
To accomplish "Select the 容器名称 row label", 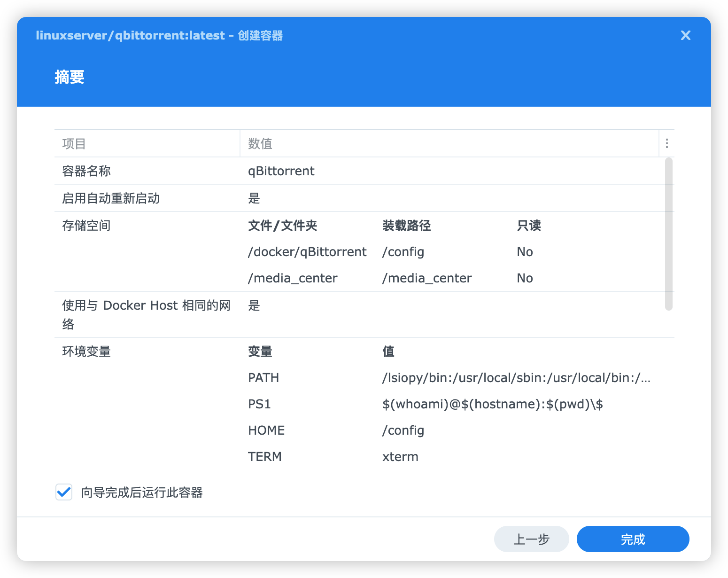I will pyautogui.click(x=86, y=171).
